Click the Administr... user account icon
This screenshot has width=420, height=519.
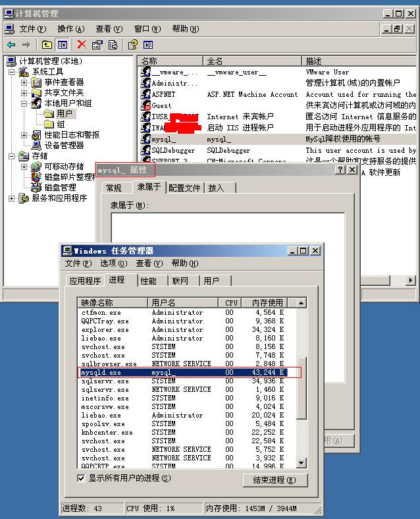(x=145, y=83)
